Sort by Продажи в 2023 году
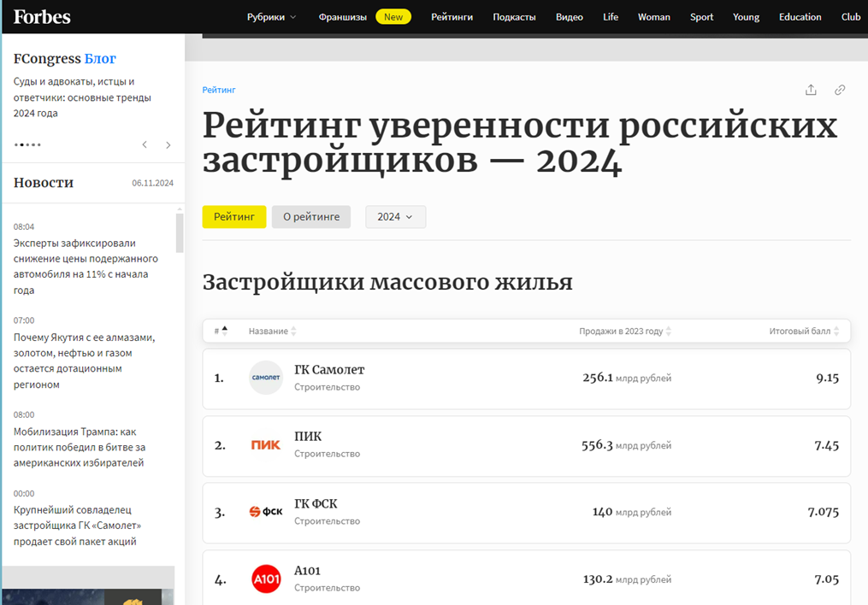This screenshot has width=868, height=605. click(625, 331)
